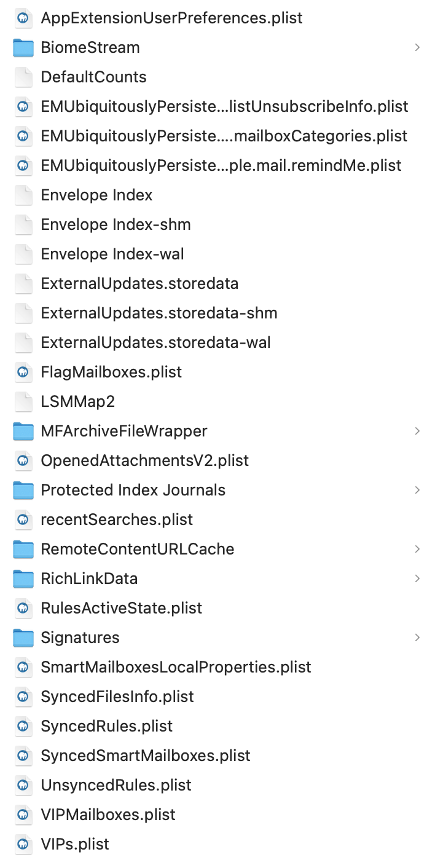
Task: Click the LSMMap2 blank document icon
Action: [x=23, y=401]
